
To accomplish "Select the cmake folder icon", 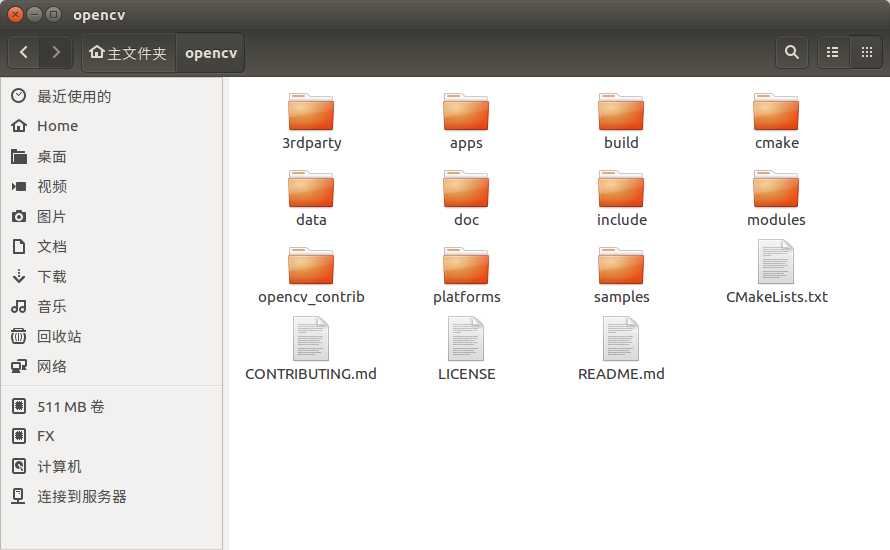I will 776,112.
